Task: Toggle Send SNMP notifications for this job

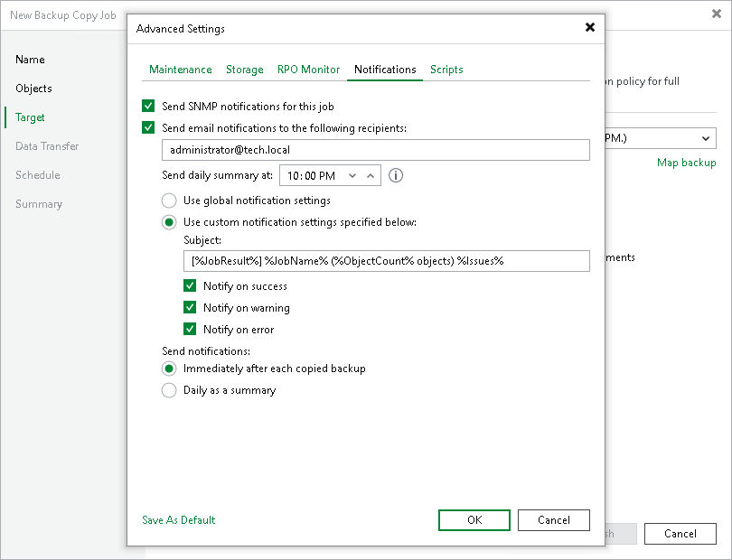Action: [148, 106]
